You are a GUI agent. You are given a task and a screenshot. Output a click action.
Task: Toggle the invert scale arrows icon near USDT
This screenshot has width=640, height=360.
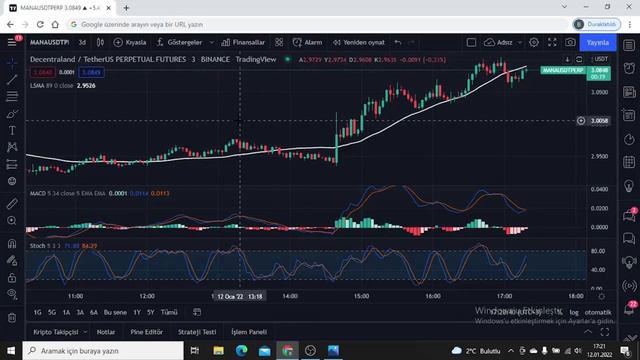tap(579, 60)
